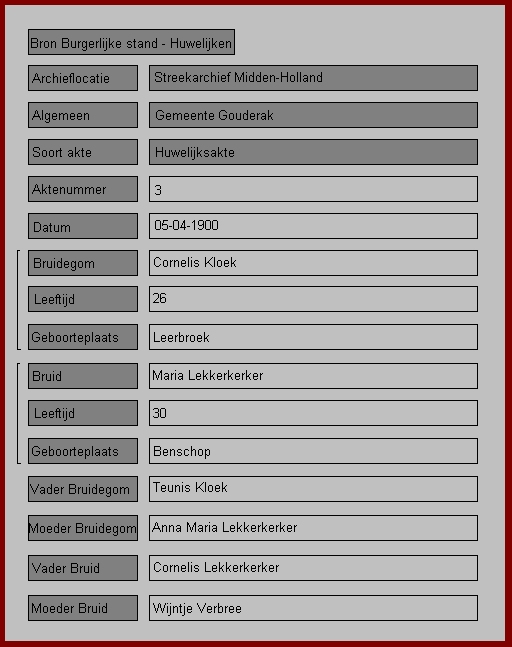Select the Archieflocatie label
512x647 pixels.
pos(83,78)
